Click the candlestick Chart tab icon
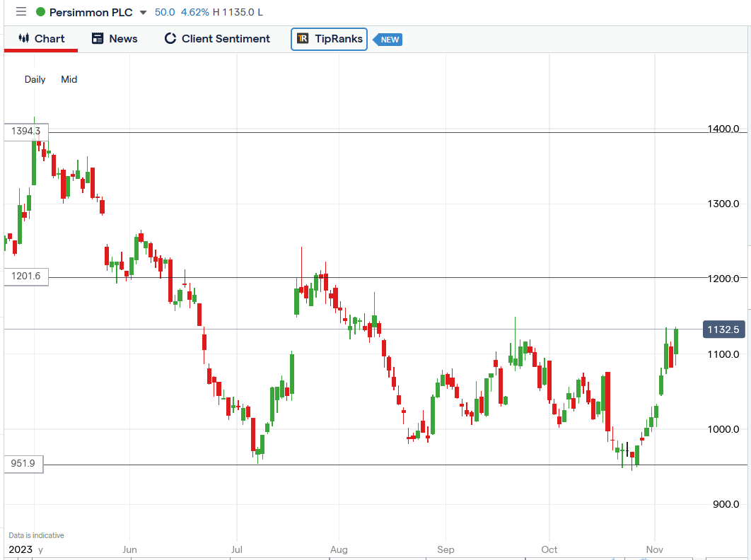Viewport: 751px width, 560px height. tap(23, 38)
